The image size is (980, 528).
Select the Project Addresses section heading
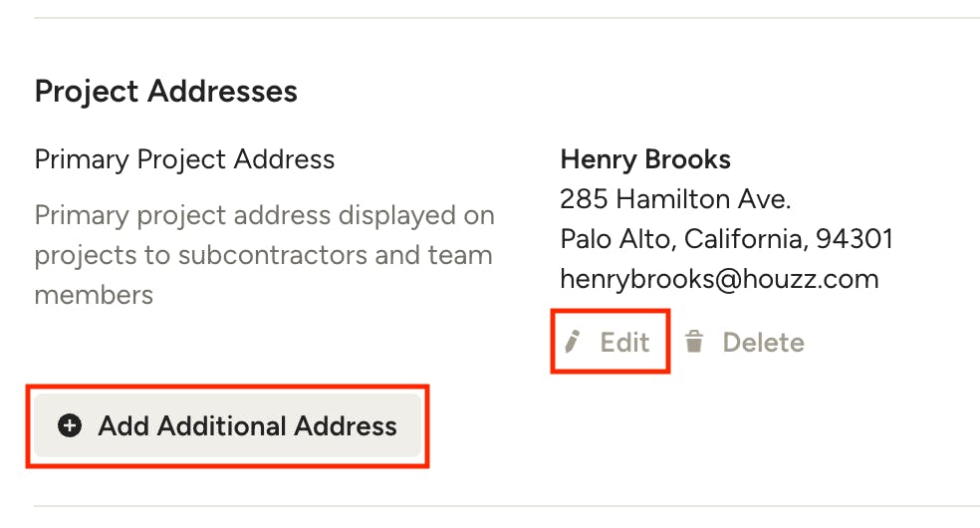pyautogui.click(x=165, y=92)
